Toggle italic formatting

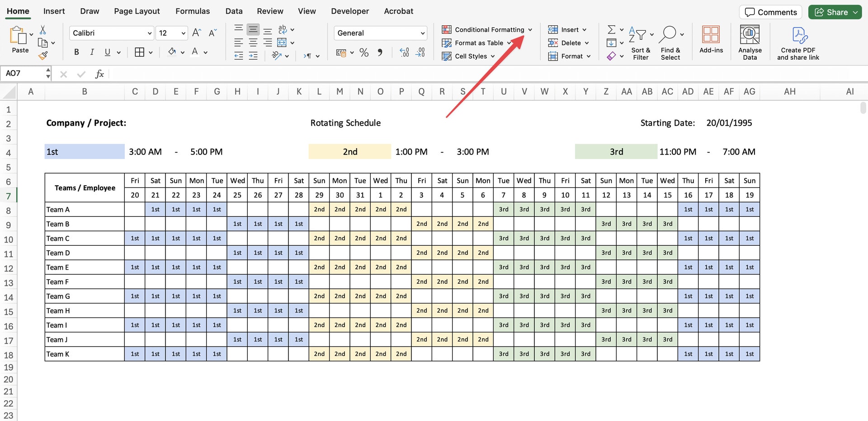(x=92, y=52)
